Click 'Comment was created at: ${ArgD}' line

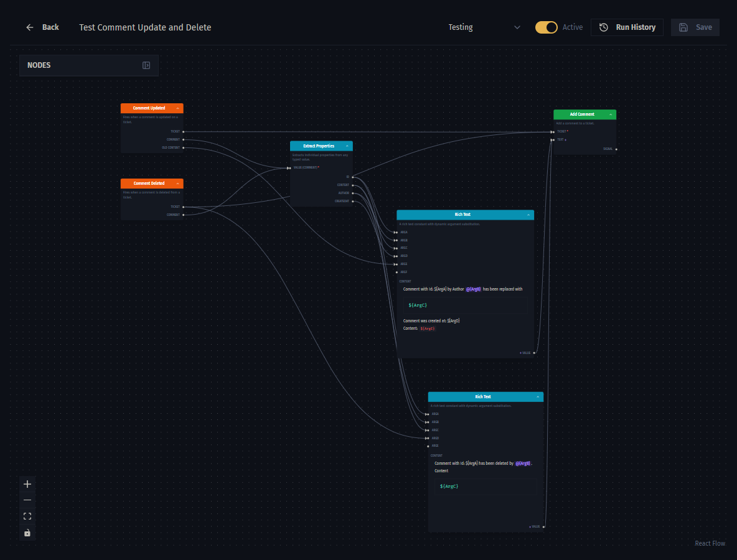(431, 321)
